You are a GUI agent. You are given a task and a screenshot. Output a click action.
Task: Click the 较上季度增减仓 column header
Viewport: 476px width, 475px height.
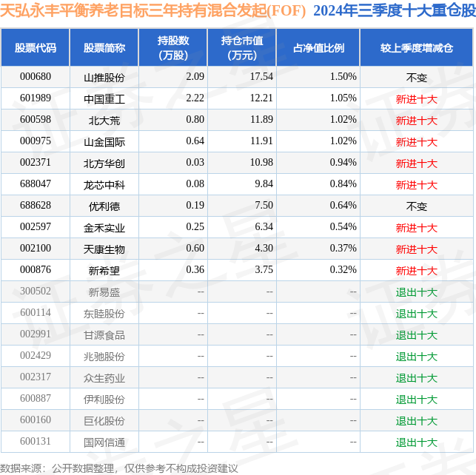coord(417,48)
